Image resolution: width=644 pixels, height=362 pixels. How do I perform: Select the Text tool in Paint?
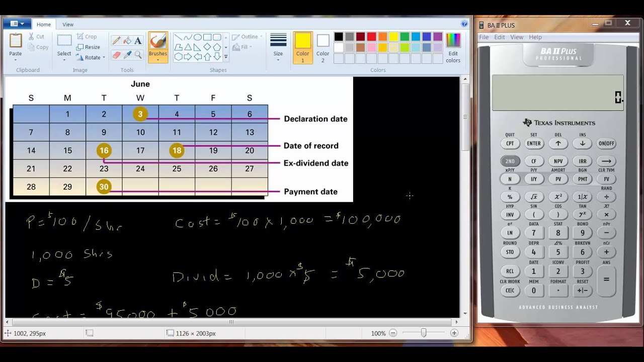[138, 41]
